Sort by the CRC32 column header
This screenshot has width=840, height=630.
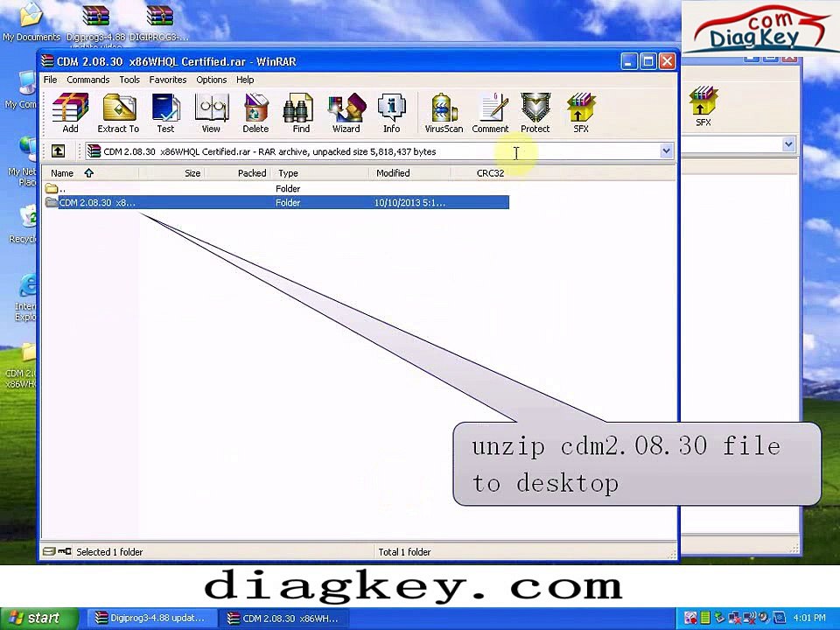(x=480, y=173)
